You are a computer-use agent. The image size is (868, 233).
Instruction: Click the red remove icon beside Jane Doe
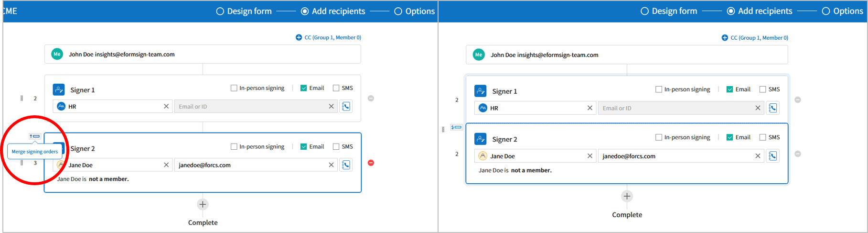[371, 163]
